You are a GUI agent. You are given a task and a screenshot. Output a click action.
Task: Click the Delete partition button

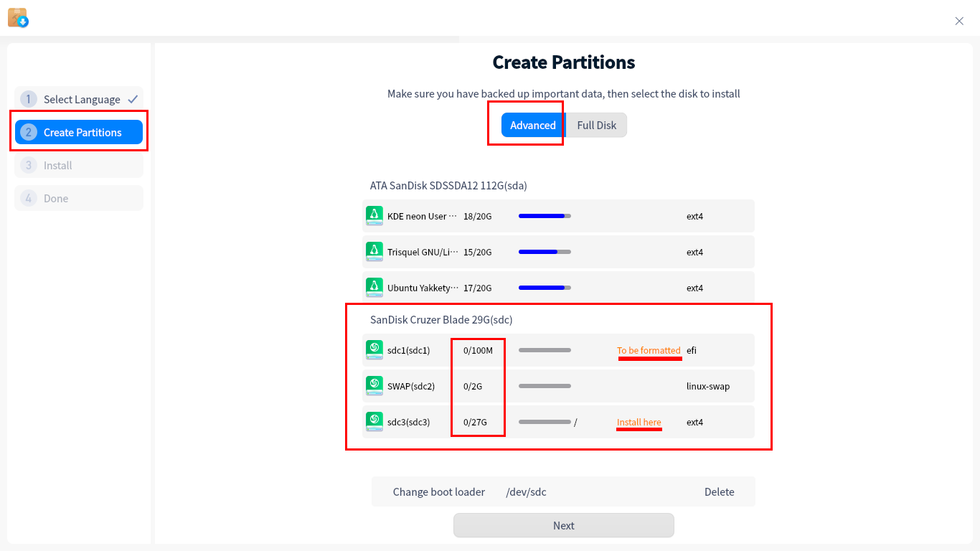(719, 491)
